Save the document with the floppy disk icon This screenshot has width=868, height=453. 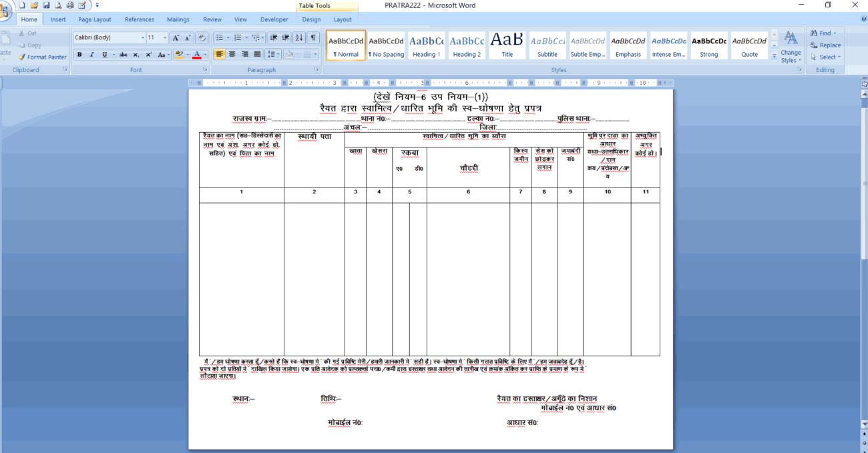pyautogui.click(x=46, y=5)
